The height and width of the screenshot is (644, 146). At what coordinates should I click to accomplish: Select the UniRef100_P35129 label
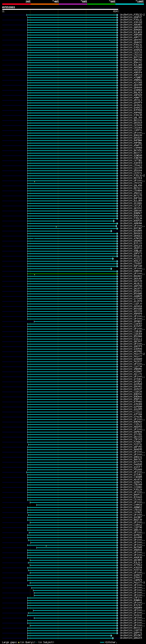131,490
